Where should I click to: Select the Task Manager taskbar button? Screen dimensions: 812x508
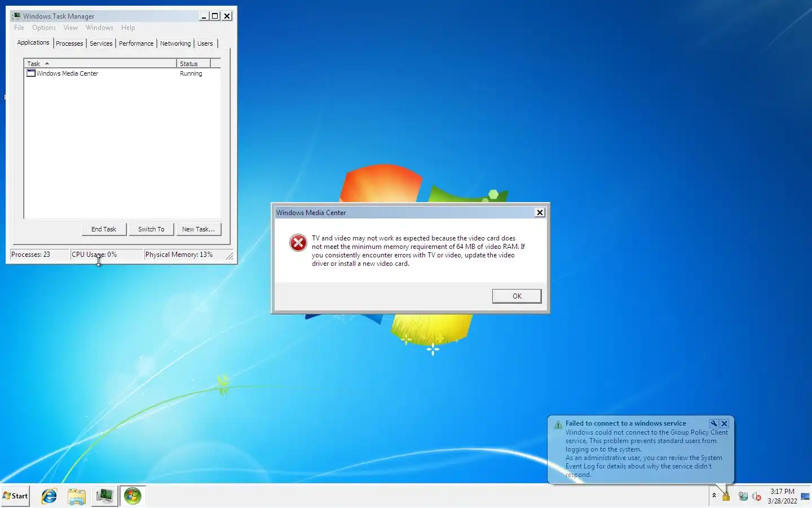(105, 496)
